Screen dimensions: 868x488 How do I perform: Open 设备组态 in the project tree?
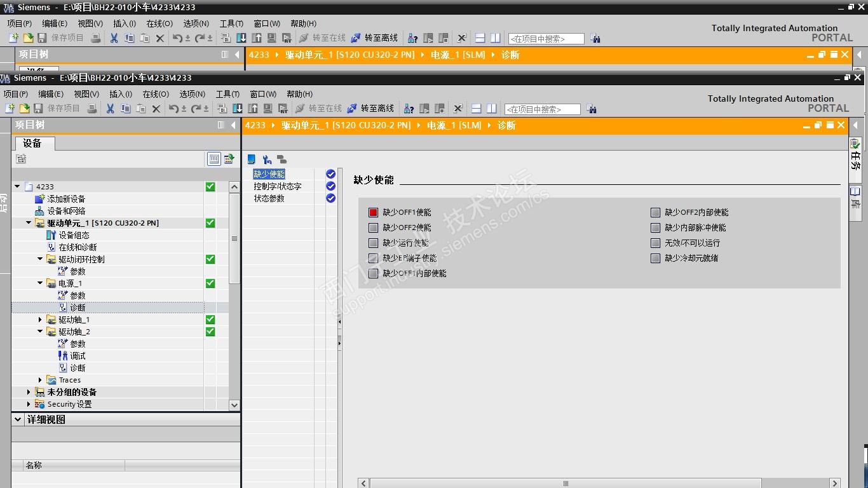click(74, 235)
